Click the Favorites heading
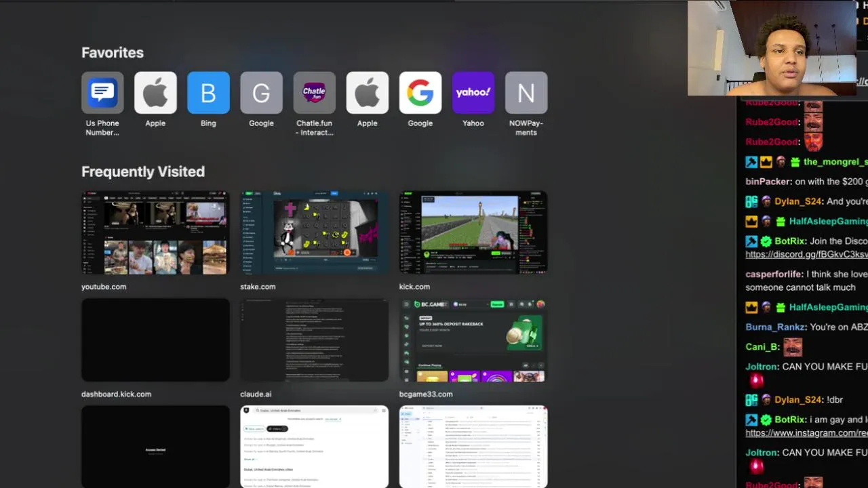The height and width of the screenshot is (488, 868). [113, 53]
